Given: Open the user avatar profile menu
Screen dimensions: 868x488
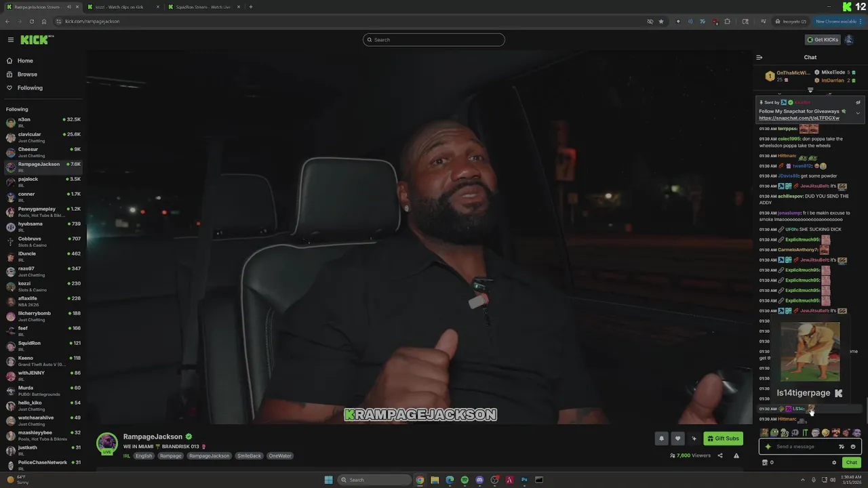Looking at the screenshot, I should (x=848, y=40).
